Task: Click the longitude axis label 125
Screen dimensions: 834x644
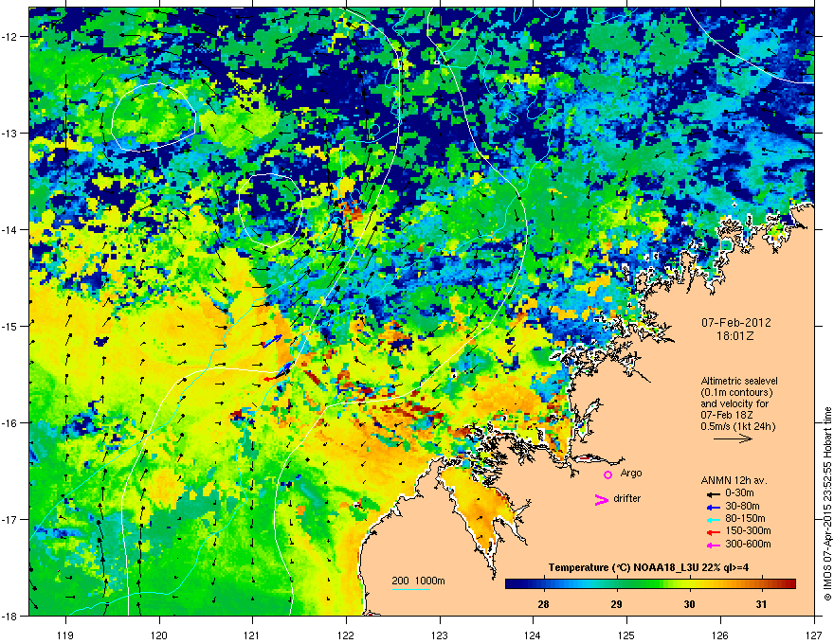Action: tap(626, 635)
